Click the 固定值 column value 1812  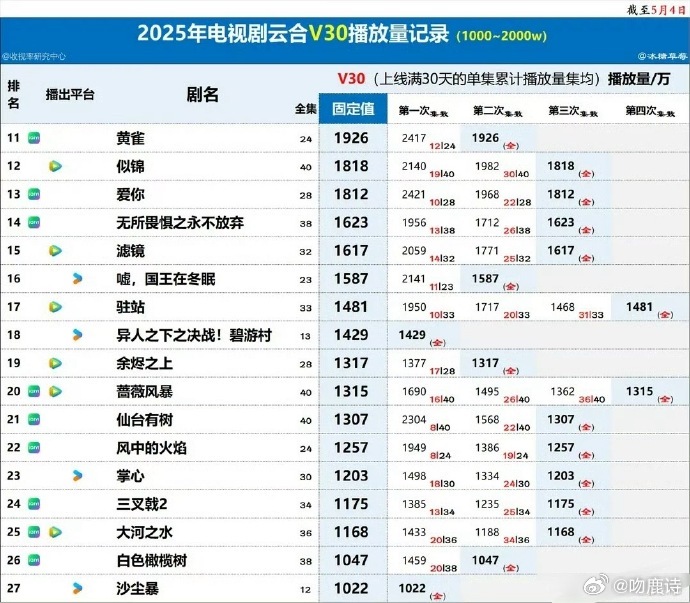coord(351,195)
